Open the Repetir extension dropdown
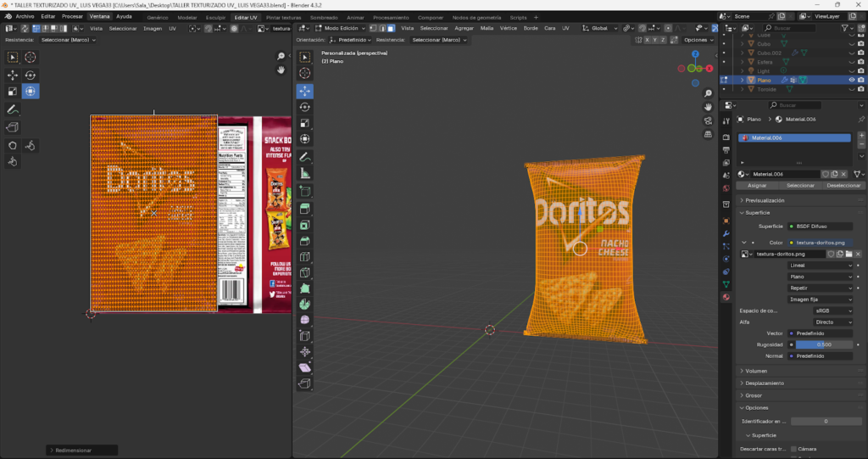The width and height of the screenshot is (868, 459). point(821,288)
